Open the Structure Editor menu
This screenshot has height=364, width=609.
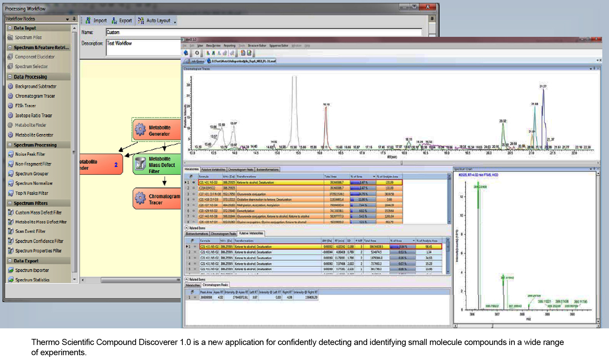257,45
